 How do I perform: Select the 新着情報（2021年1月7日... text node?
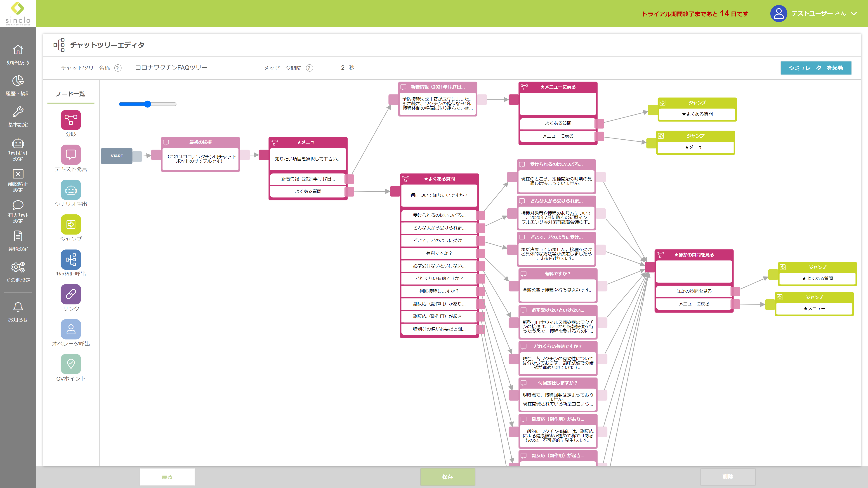click(438, 99)
